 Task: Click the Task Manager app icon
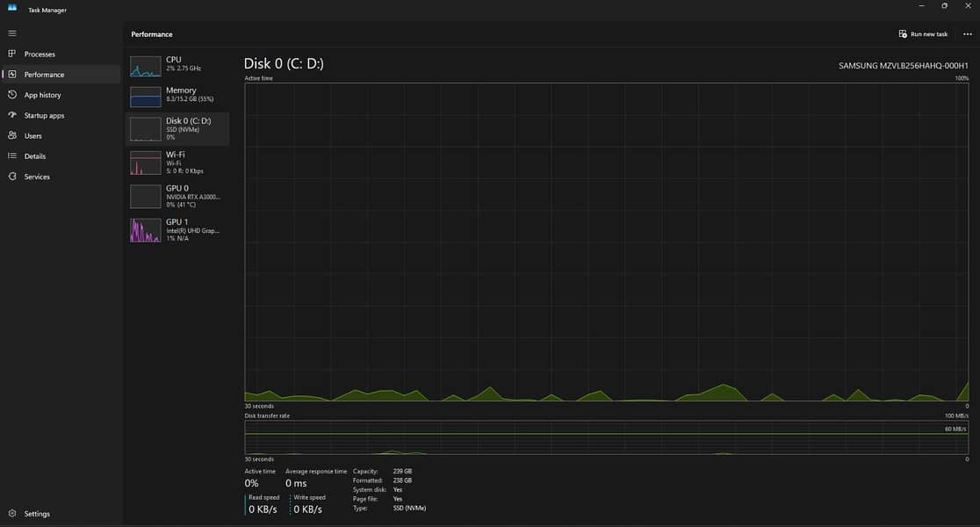pyautogui.click(x=12, y=8)
